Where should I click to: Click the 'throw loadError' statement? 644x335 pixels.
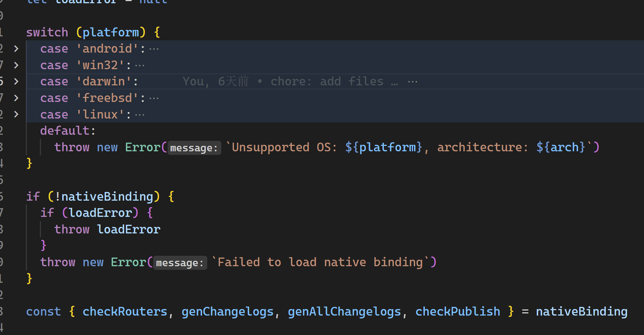tap(107, 229)
